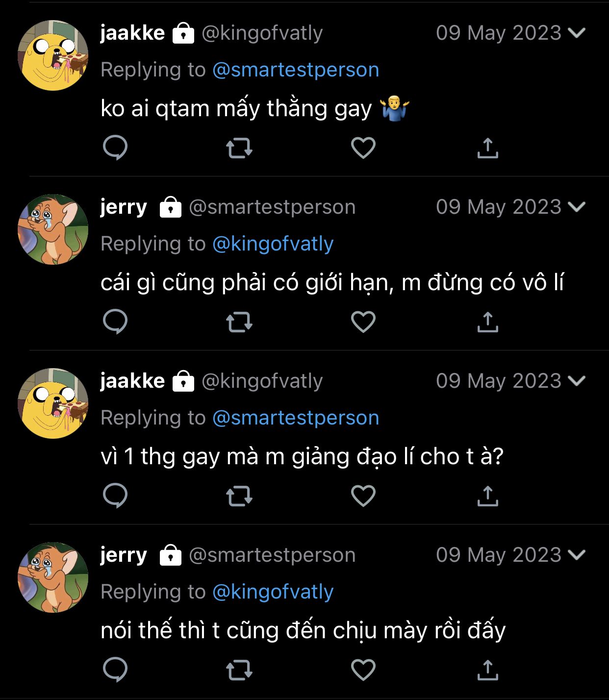This screenshot has width=609, height=700.
Task: Open @smartestperson link in first reply
Action: 296,70
